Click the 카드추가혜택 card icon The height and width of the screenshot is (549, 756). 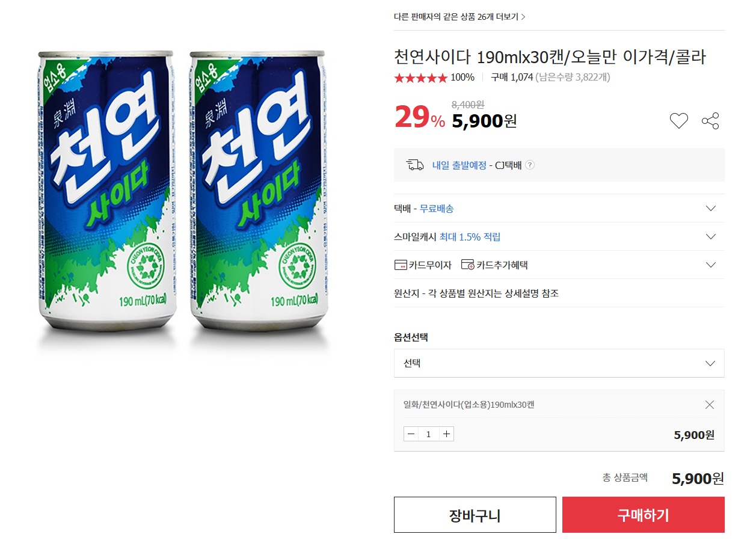(x=468, y=265)
